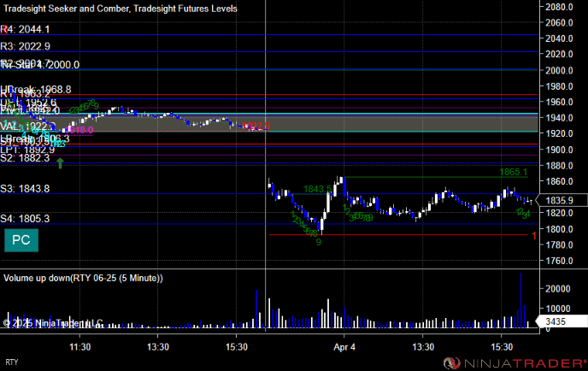Screen dimensions: 588x371
Task: Click the Apr 4 date label
Action: pos(344,347)
